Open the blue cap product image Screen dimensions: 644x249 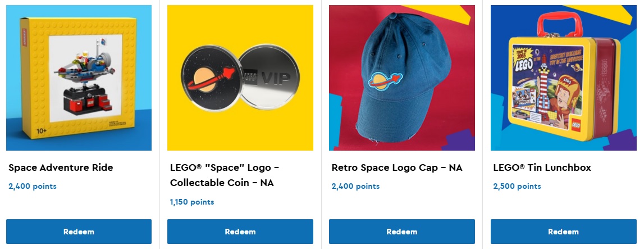pos(401,78)
